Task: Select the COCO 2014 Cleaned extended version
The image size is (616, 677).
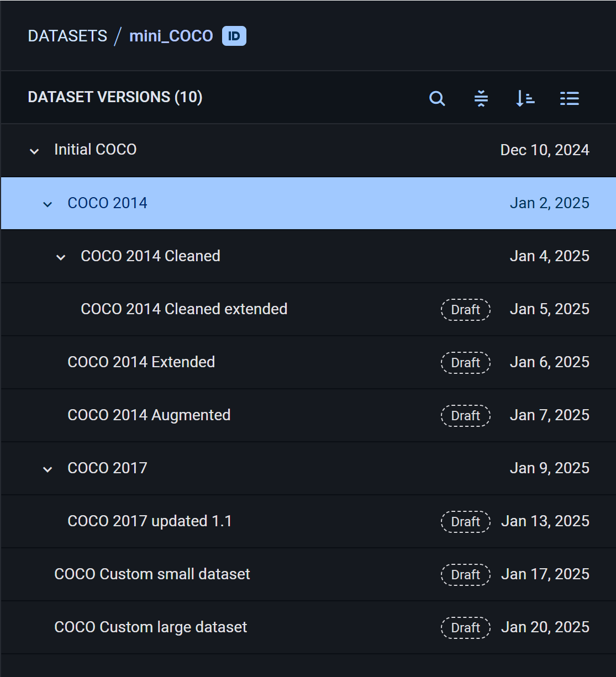Action: [184, 309]
